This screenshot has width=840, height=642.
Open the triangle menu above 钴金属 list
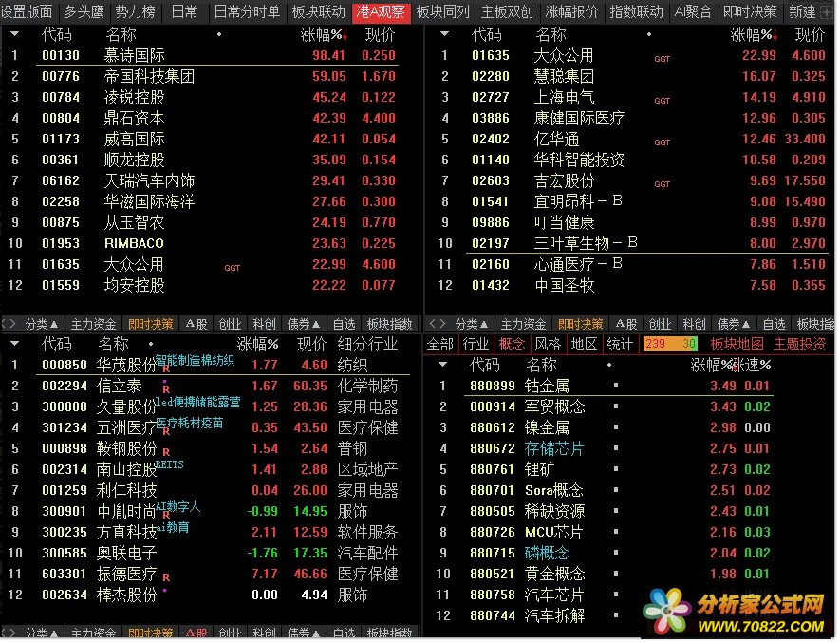point(442,365)
